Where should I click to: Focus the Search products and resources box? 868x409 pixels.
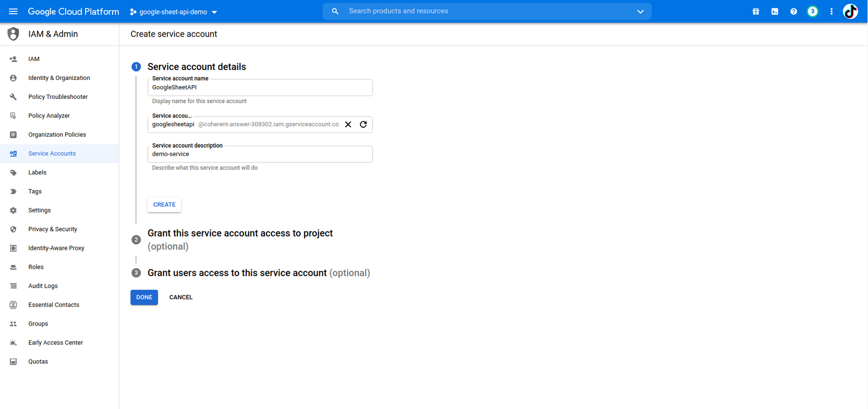click(x=487, y=11)
